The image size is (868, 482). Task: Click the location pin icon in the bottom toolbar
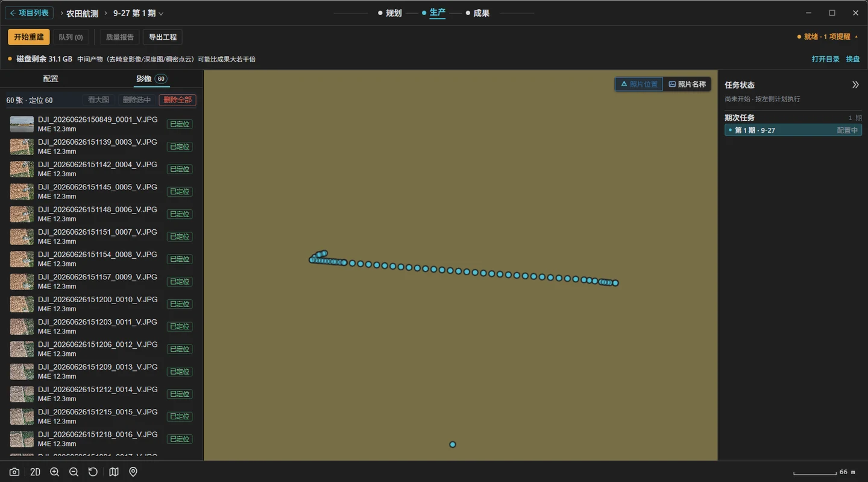click(x=133, y=472)
